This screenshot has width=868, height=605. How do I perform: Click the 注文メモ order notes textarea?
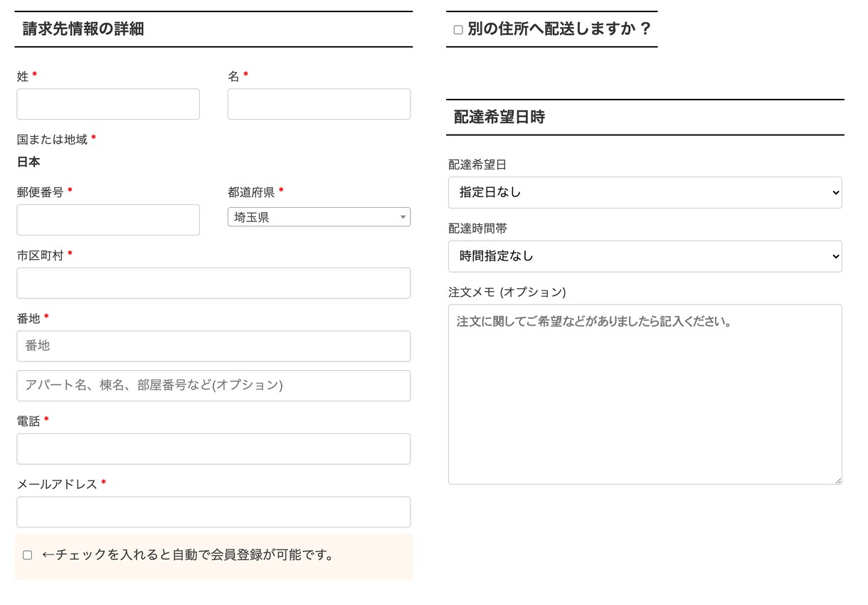(645, 394)
